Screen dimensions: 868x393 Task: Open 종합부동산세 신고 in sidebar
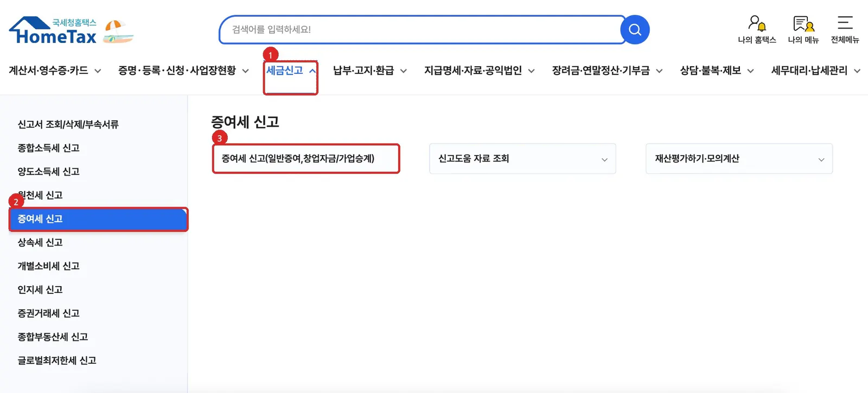53,337
